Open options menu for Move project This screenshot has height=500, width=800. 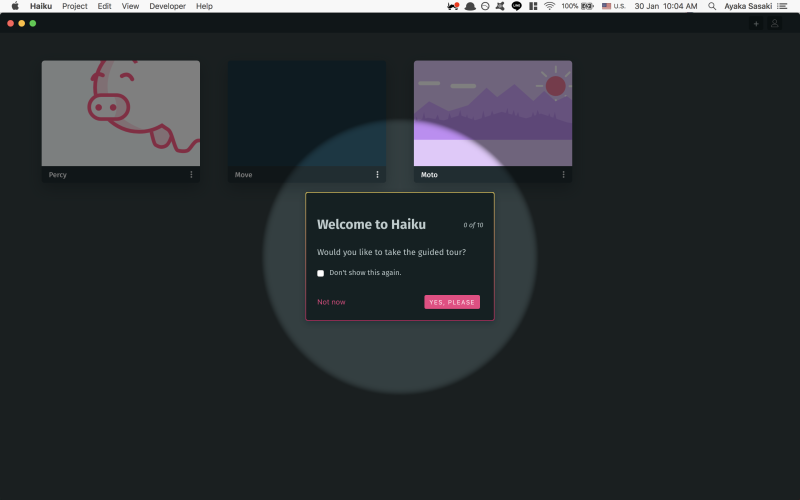point(378,174)
